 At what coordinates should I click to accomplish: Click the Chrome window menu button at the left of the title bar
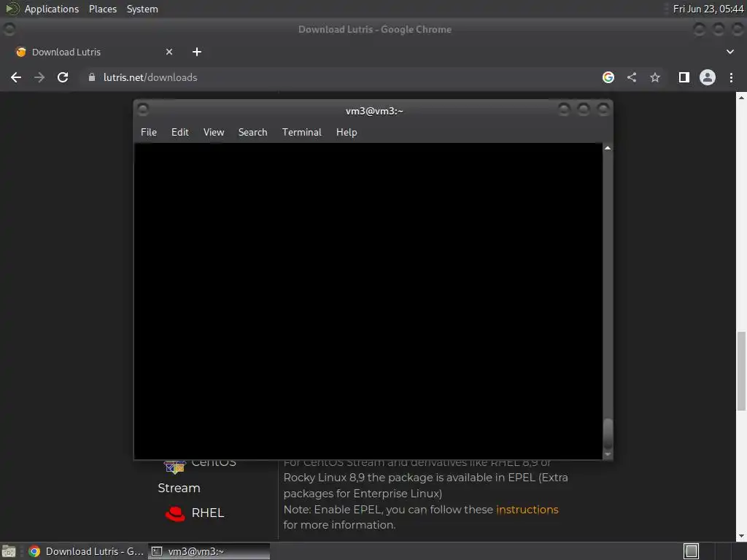coord(9,29)
